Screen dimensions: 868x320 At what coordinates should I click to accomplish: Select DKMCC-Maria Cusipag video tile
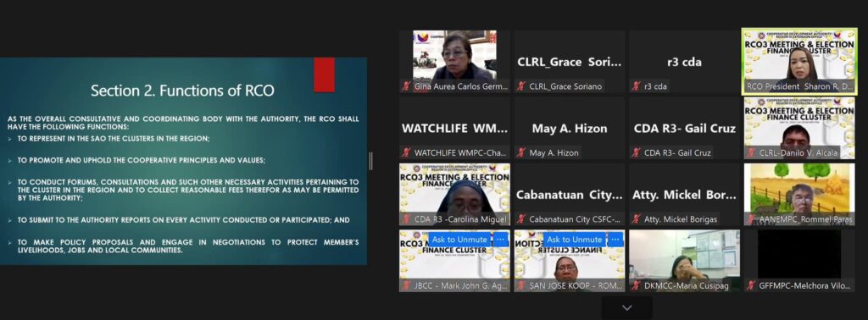[x=684, y=261]
